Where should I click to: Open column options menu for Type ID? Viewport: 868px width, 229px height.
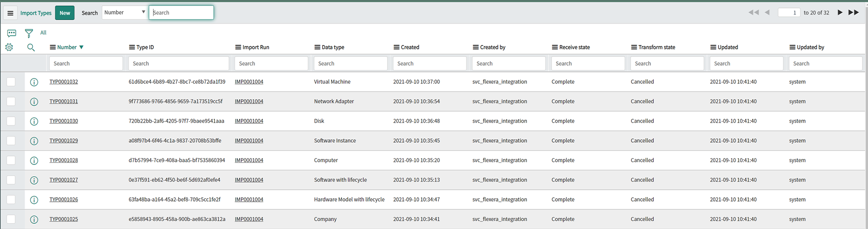(132, 47)
